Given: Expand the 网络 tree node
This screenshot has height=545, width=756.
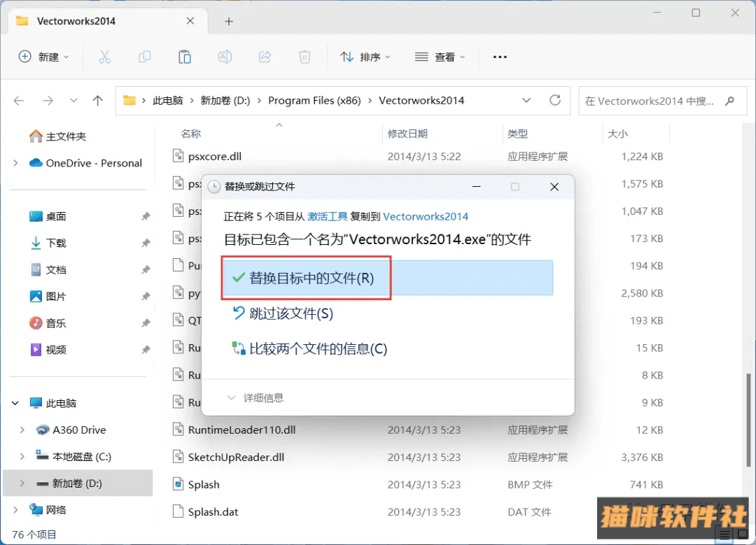Looking at the screenshot, I should (15, 510).
